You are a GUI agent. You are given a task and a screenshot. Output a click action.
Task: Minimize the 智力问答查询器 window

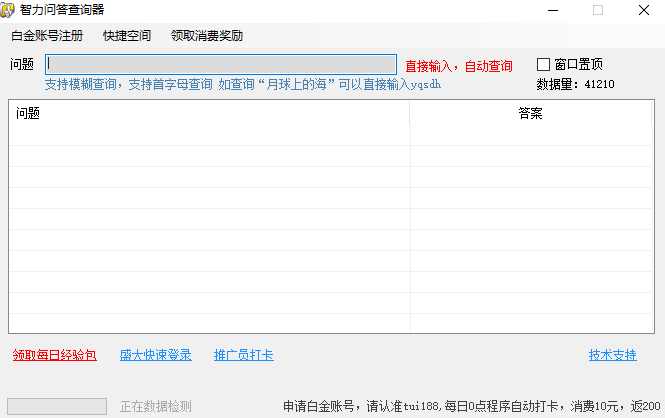coord(553,10)
